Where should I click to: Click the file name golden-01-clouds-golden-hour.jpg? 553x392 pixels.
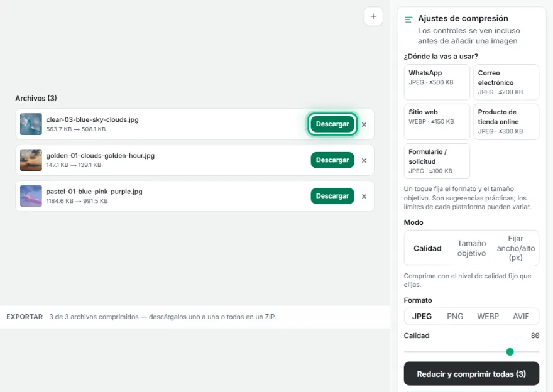click(100, 155)
